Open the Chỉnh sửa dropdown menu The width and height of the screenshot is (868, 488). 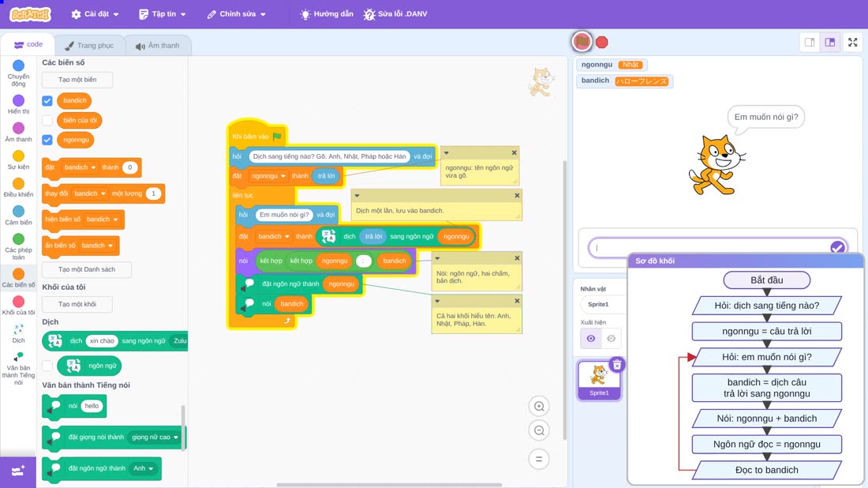(237, 14)
